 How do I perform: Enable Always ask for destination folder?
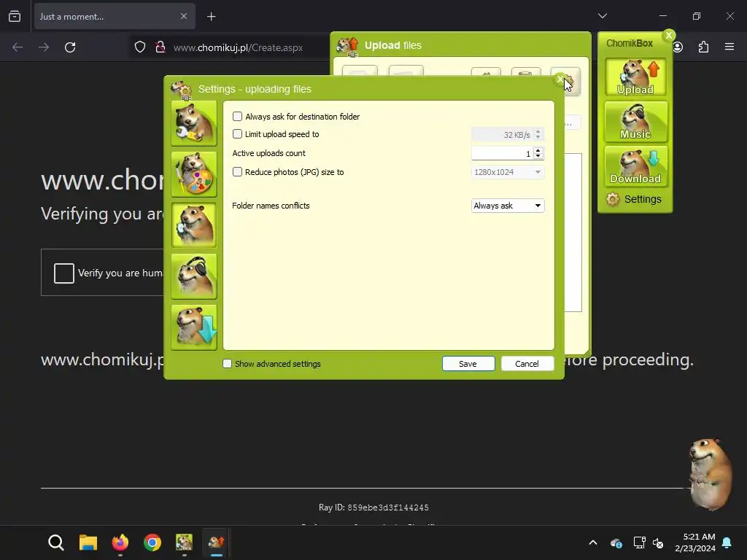(x=237, y=117)
